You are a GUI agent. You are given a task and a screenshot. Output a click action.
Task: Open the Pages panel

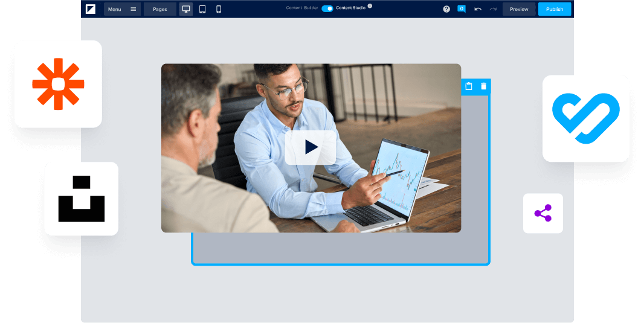coord(160,9)
